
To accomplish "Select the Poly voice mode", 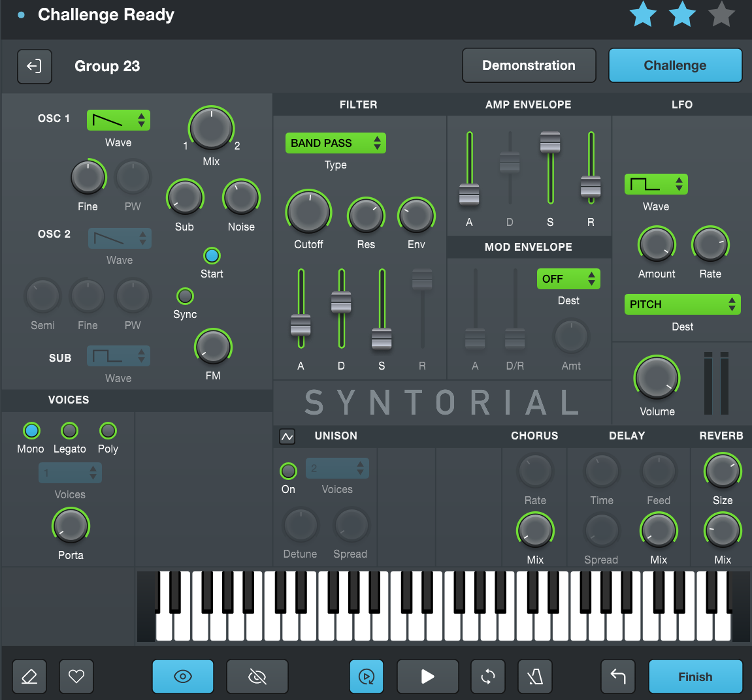I will [108, 431].
